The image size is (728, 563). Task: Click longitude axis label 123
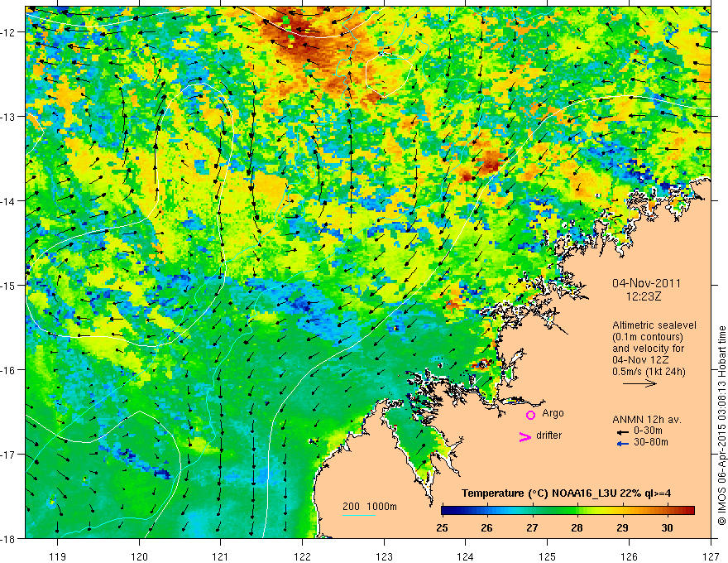pos(384,556)
